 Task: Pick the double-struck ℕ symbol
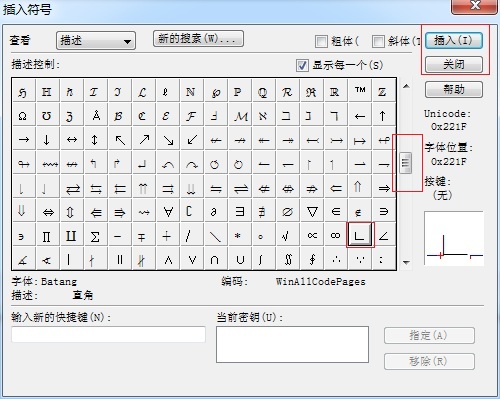pos(192,91)
